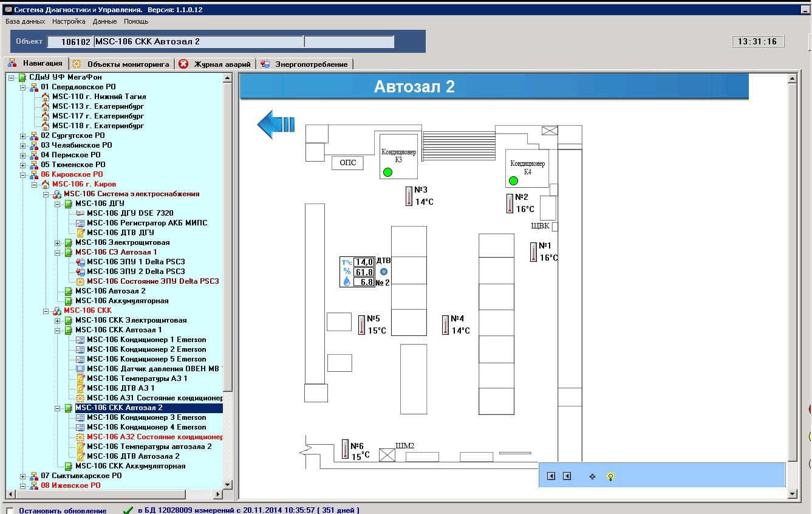The width and height of the screenshot is (812, 514).
Task: Select the thermometer icon for sensor №6
Action: (x=345, y=448)
